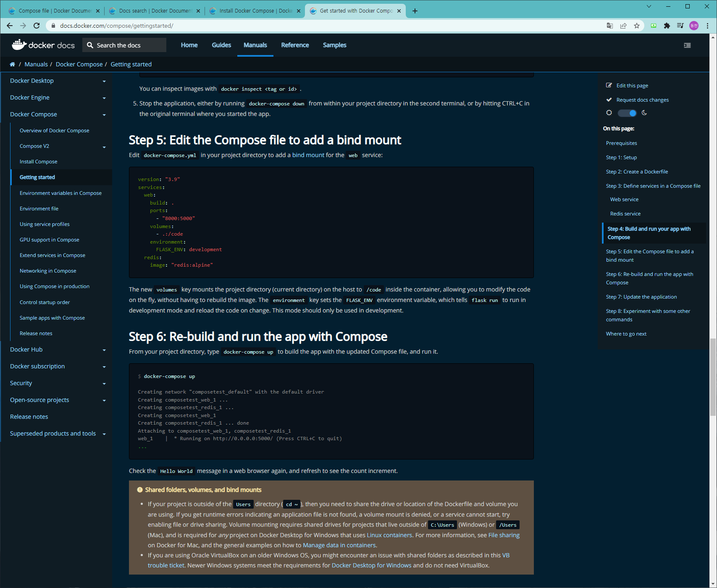
Task: Open the Samples nav item
Action: pos(335,45)
